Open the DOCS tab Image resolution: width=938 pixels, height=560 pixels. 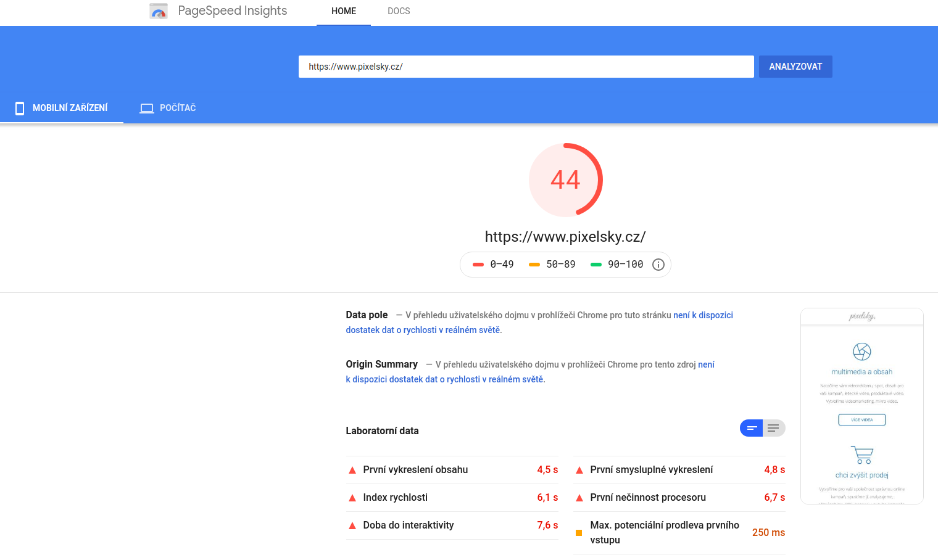(x=399, y=12)
